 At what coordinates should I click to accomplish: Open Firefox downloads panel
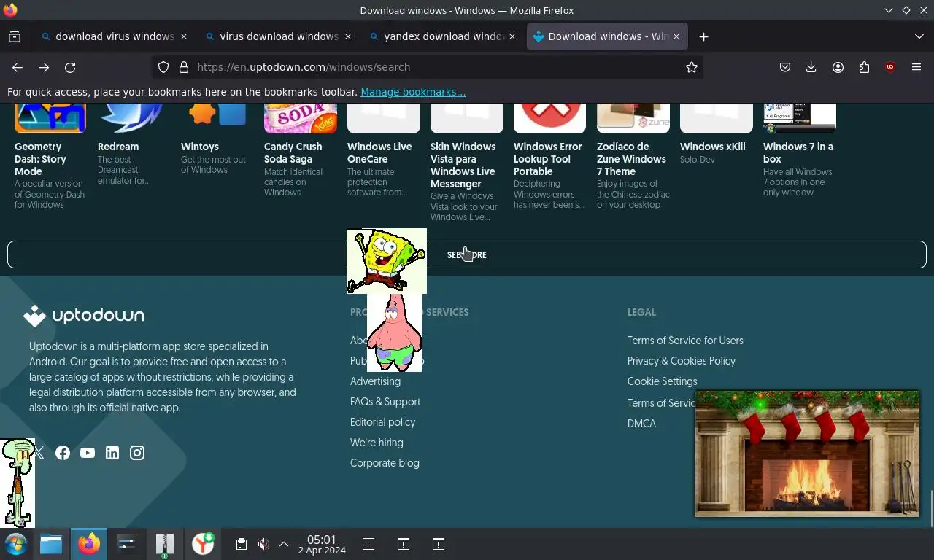(x=811, y=67)
